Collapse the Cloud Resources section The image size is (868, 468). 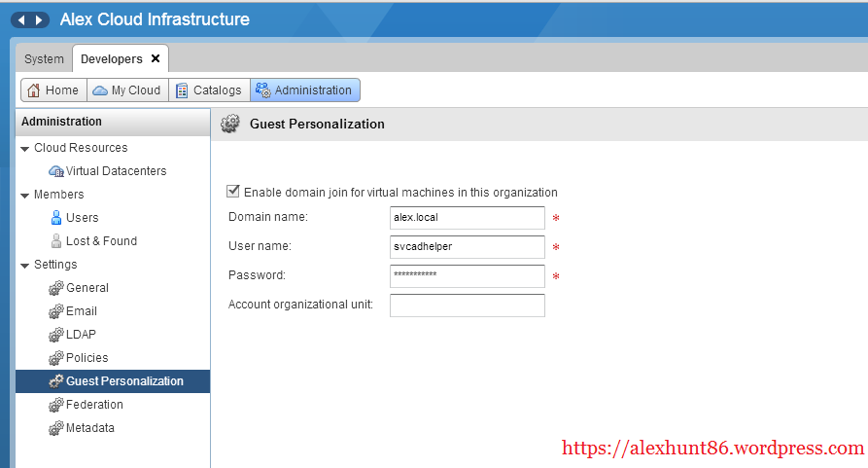[x=24, y=148]
